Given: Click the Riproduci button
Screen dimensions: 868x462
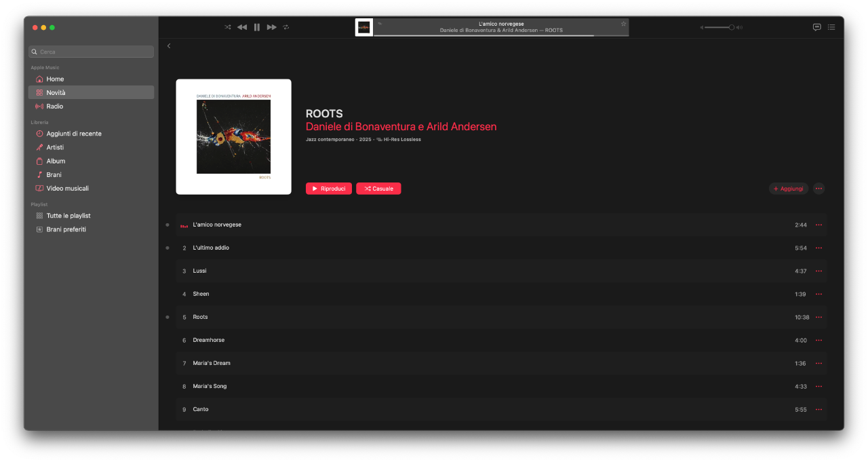Looking at the screenshot, I should pyautogui.click(x=329, y=189).
